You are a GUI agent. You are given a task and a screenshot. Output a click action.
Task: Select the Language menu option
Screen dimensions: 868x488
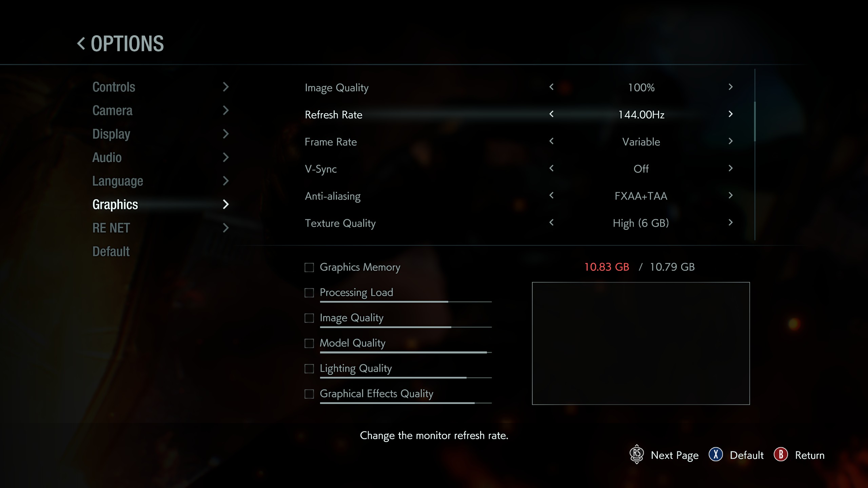(117, 181)
